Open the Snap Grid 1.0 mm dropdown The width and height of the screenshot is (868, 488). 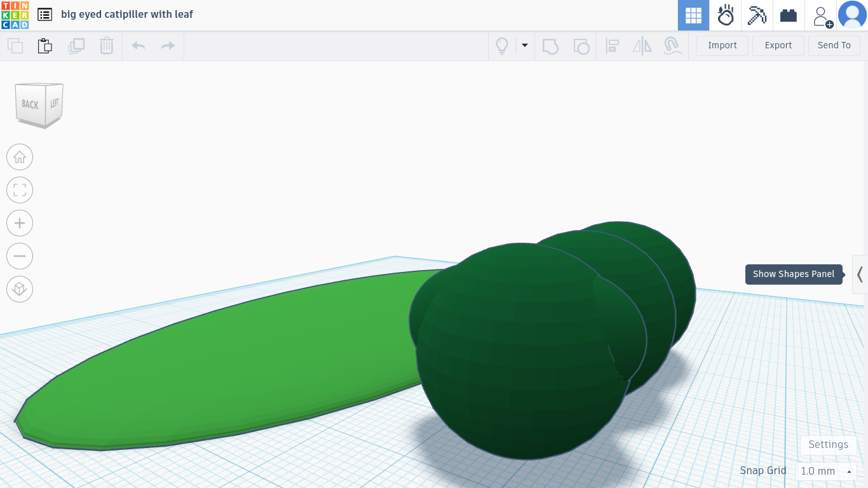(826, 471)
